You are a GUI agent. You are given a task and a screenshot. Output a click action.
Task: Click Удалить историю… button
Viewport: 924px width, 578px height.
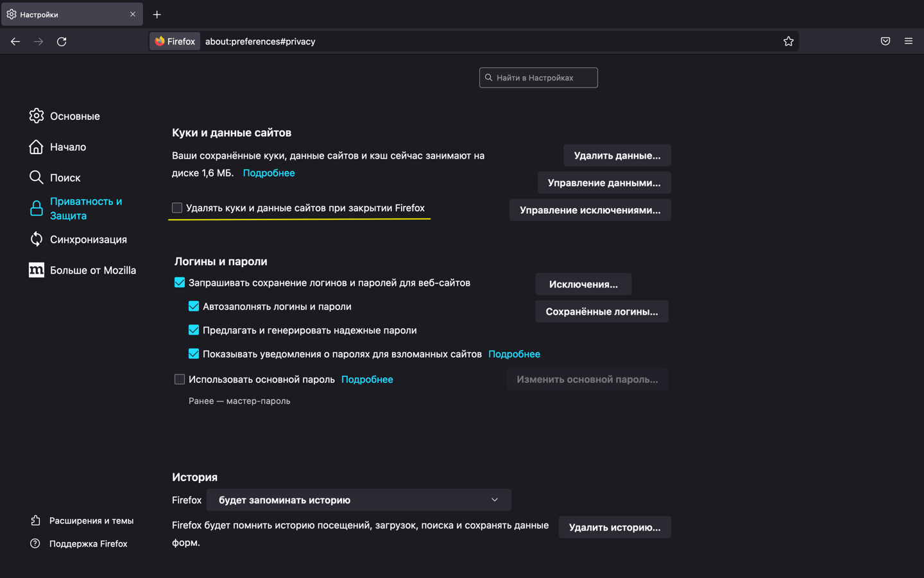pyautogui.click(x=615, y=527)
